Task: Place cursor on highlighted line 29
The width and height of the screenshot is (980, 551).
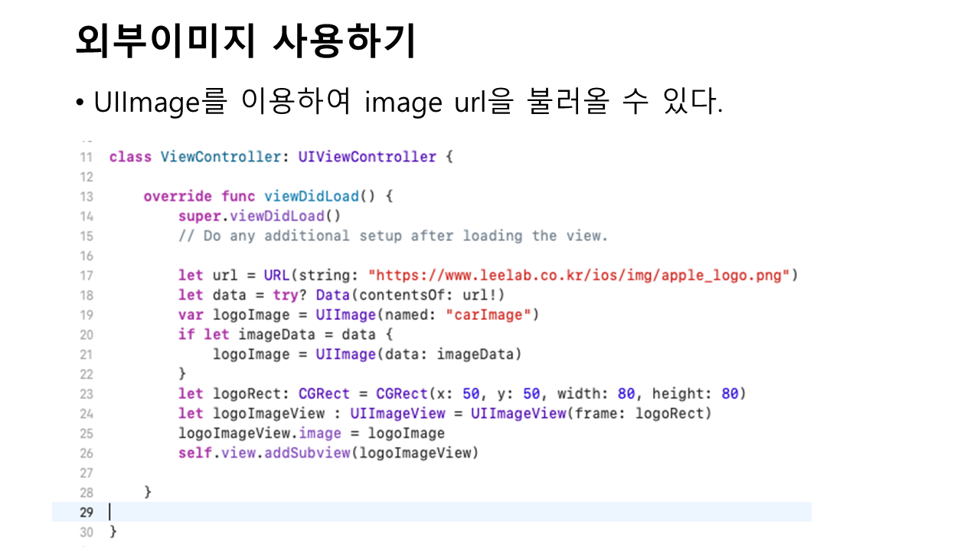Action: click(x=459, y=512)
